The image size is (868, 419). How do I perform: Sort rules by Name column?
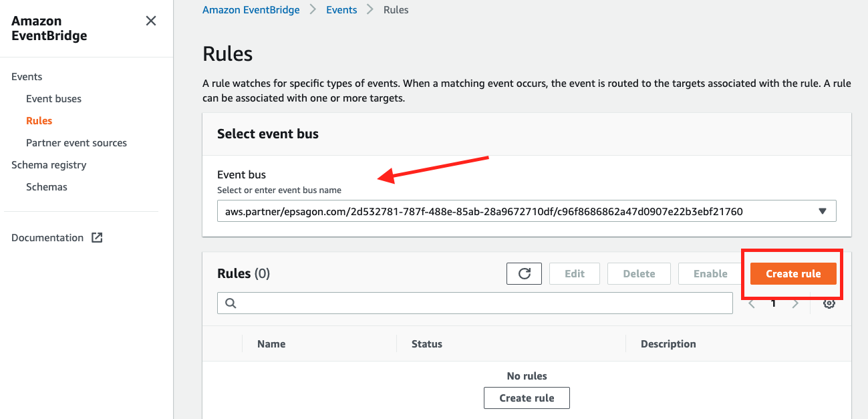pyautogui.click(x=271, y=344)
